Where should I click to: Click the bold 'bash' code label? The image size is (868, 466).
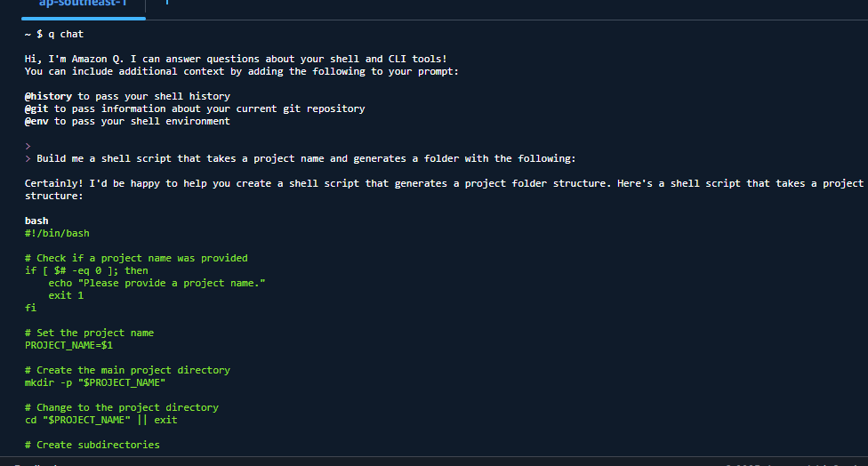pyautogui.click(x=36, y=221)
